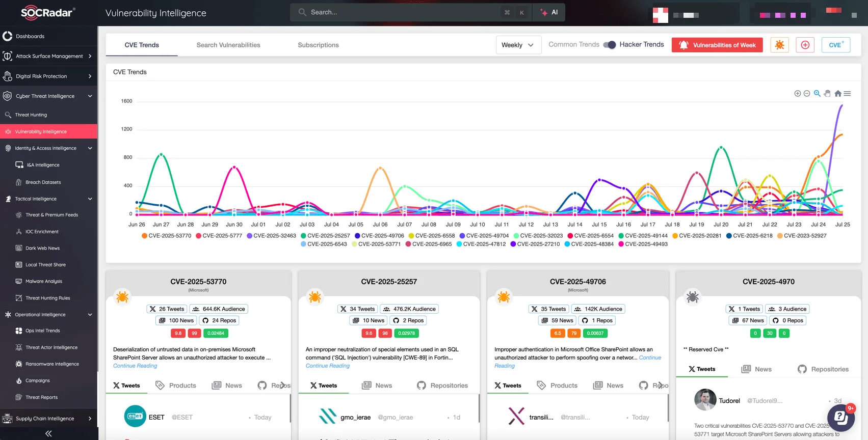Switch to Search Vulnerabilities tab

[x=228, y=45]
